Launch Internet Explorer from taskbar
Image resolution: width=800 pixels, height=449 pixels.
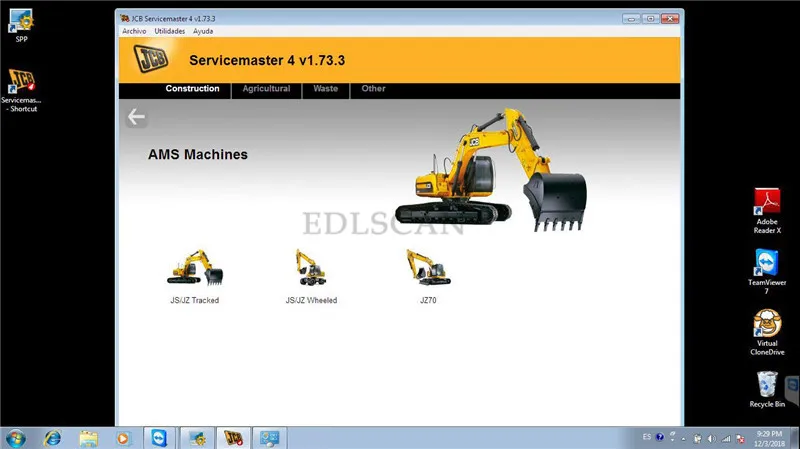[x=53, y=438]
